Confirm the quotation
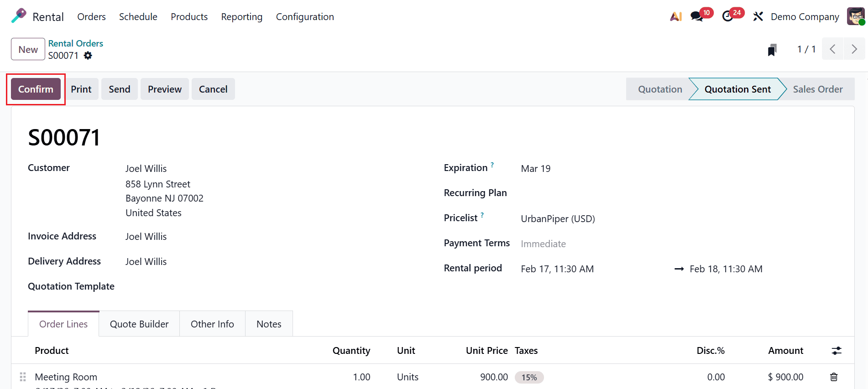This screenshot has height=389, width=868. point(36,89)
